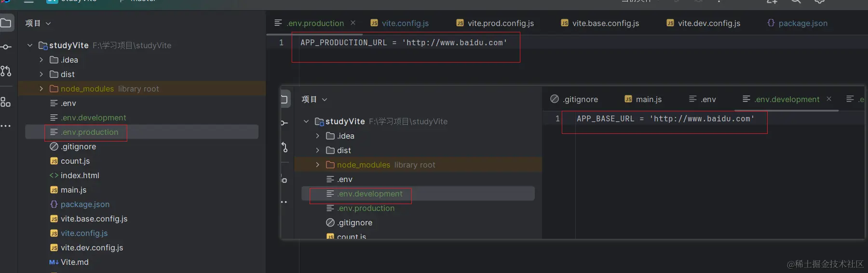The height and width of the screenshot is (273, 868).
Task: Expand the .idea folder in main tree
Action: (x=41, y=60)
